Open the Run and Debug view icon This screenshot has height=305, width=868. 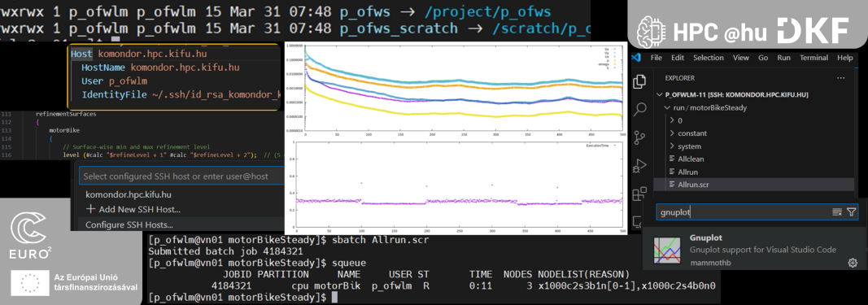coord(639,165)
